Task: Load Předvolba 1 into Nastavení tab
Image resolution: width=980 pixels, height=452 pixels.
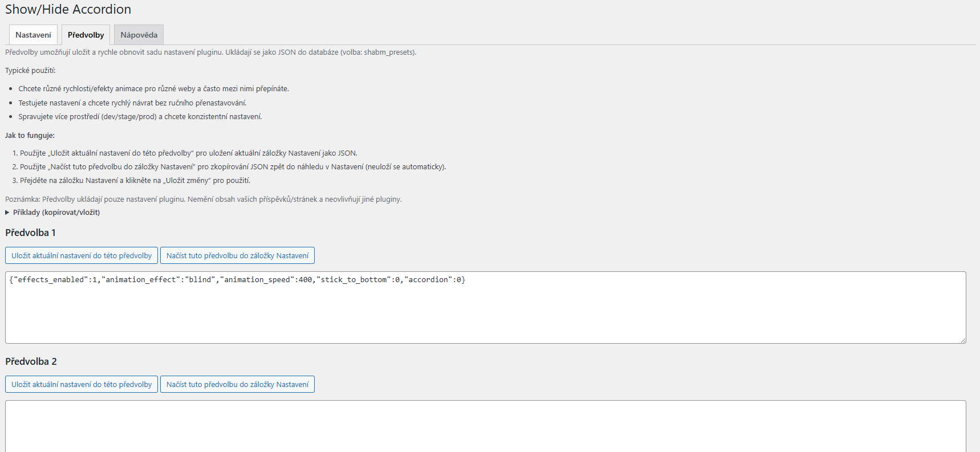Action: [237, 255]
